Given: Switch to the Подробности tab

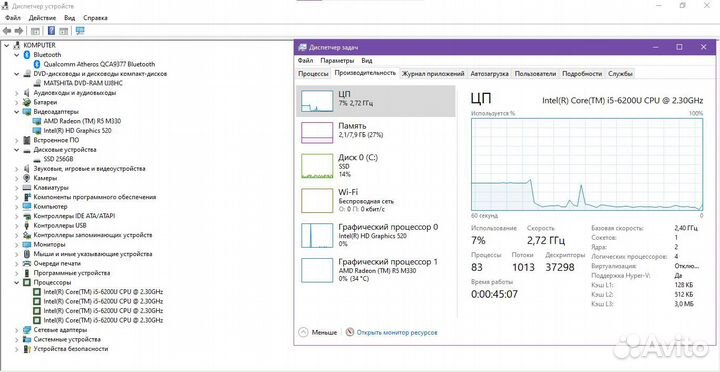Looking at the screenshot, I should pos(582,73).
